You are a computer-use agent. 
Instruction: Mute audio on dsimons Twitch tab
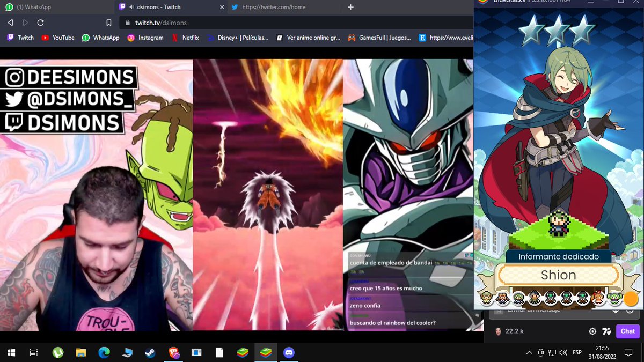pyautogui.click(x=131, y=7)
